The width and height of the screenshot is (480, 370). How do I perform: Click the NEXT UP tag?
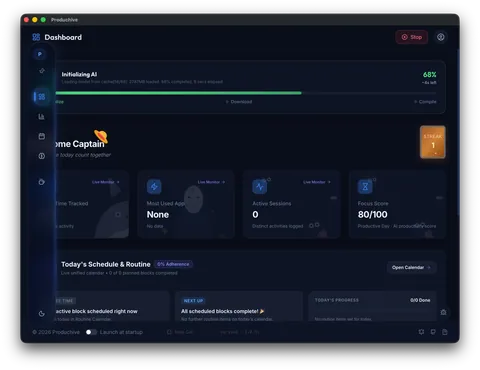(193, 301)
